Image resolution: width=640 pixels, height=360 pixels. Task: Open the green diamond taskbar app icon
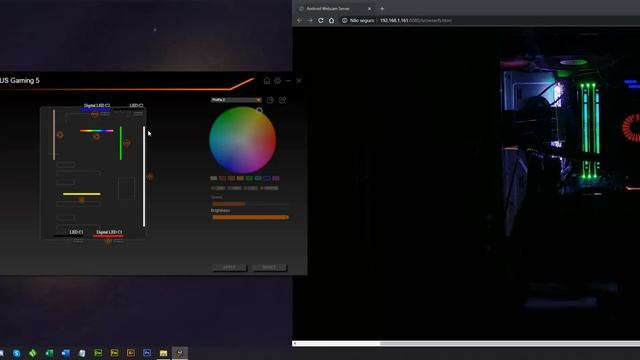click(33, 353)
